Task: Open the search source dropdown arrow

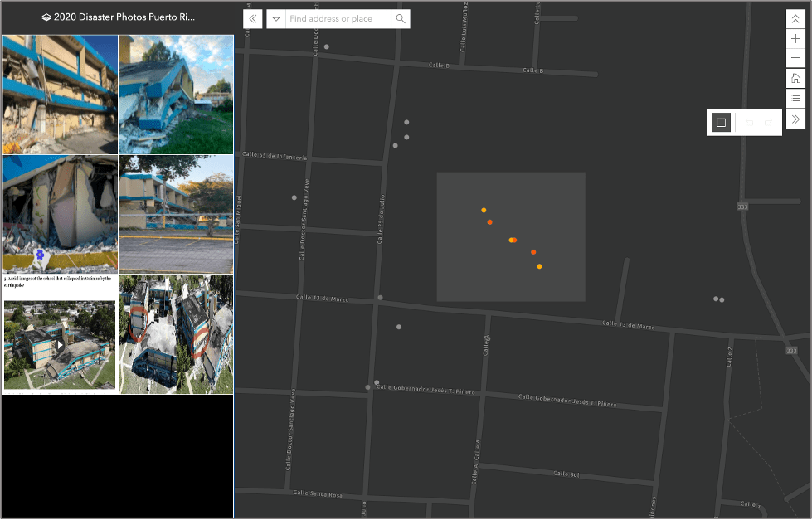Action: tap(276, 18)
